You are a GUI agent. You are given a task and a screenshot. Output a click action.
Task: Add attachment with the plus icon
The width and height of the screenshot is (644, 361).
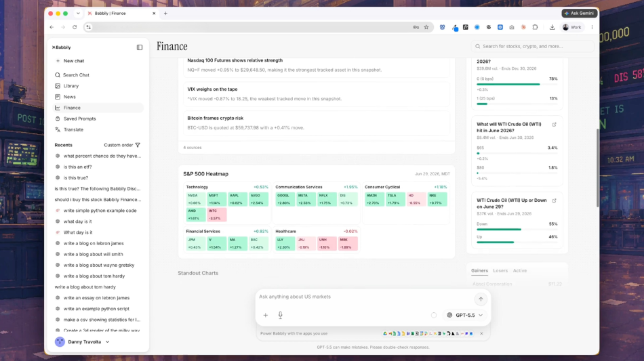[x=265, y=315]
